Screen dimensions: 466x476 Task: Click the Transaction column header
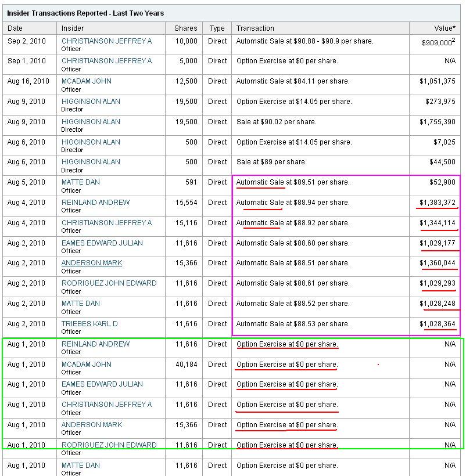[255, 28]
